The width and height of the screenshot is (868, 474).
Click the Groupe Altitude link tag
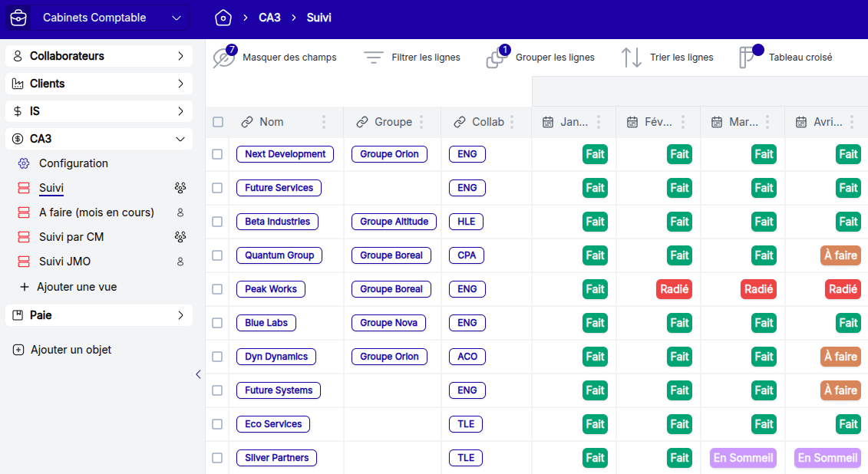(x=394, y=222)
